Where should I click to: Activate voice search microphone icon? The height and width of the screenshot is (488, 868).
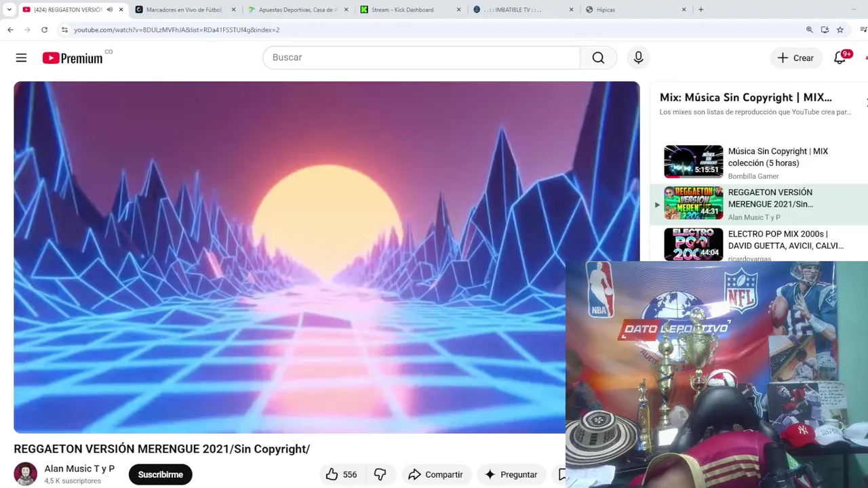click(x=638, y=58)
